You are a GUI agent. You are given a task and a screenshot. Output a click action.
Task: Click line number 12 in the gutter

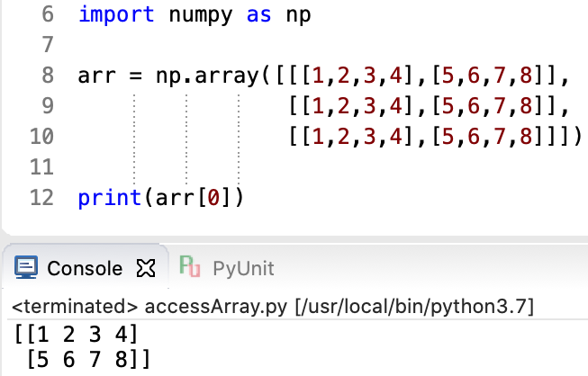click(41, 196)
